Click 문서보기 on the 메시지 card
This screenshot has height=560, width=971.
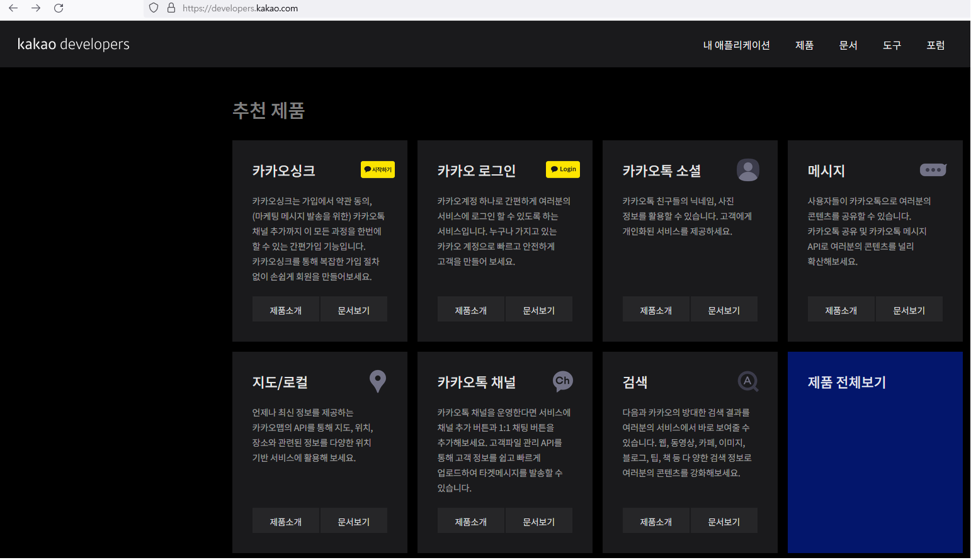909,310
